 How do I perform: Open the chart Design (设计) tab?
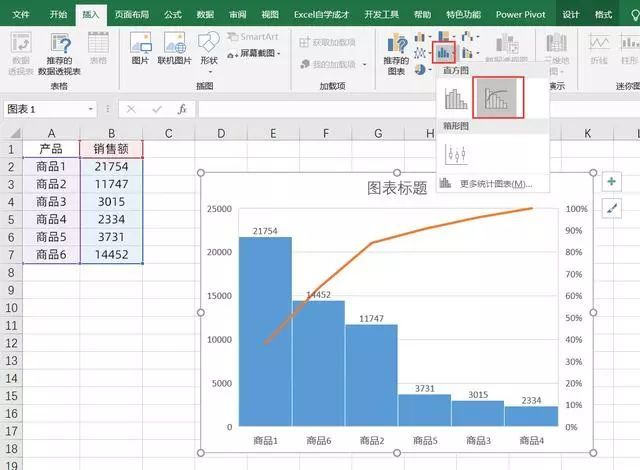571,15
